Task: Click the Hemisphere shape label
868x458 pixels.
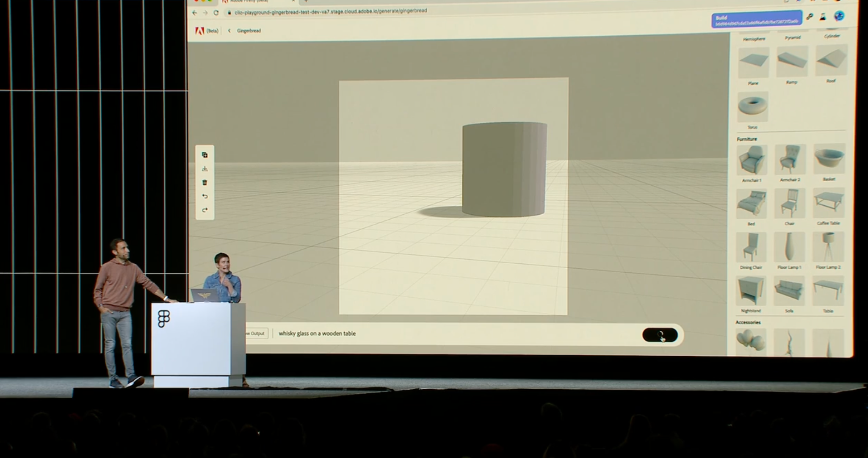Action: pyautogui.click(x=754, y=39)
